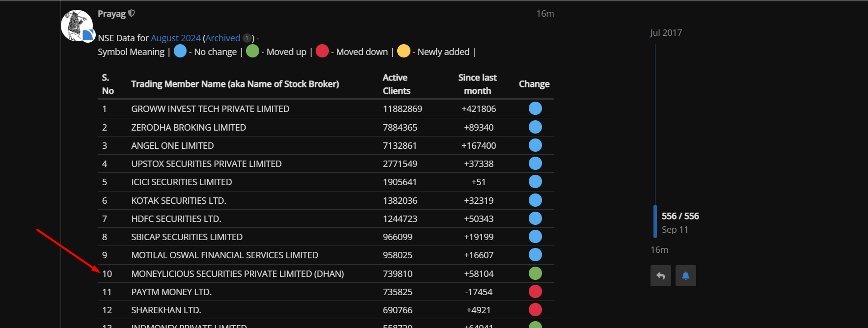Click the +167400 monthly change value
Image resolution: width=868 pixels, height=328 pixels.
[x=479, y=146]
